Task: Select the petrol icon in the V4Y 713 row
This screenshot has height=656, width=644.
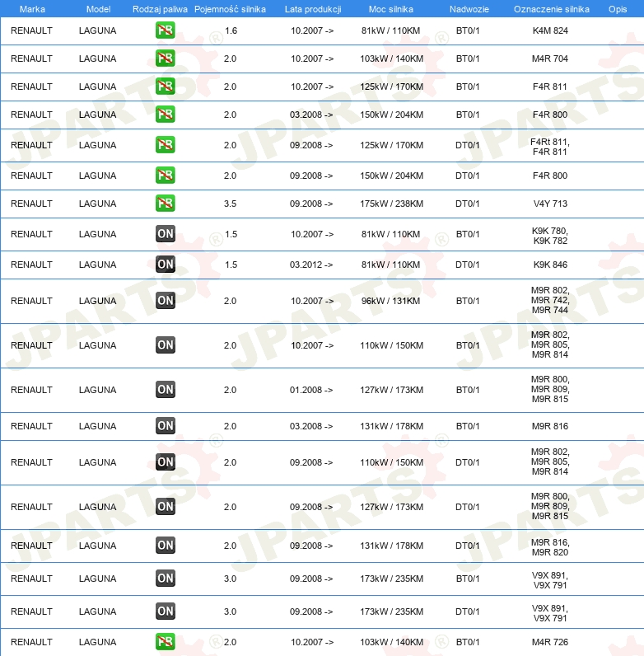Action: click(x=166, y=204)
